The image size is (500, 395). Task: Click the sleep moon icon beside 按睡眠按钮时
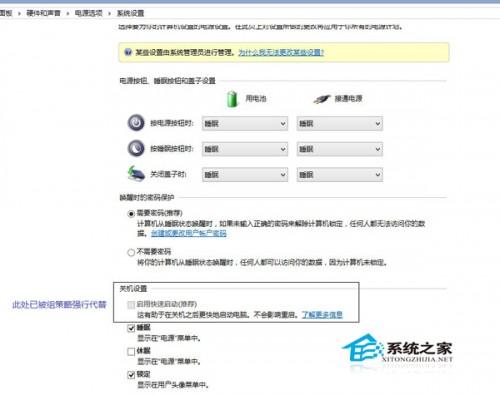tap(136, 148)
